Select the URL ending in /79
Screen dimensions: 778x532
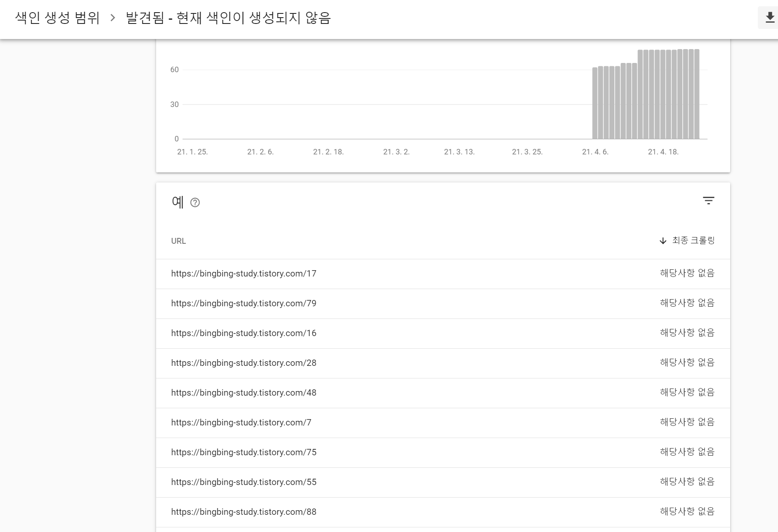coord(244,303)
